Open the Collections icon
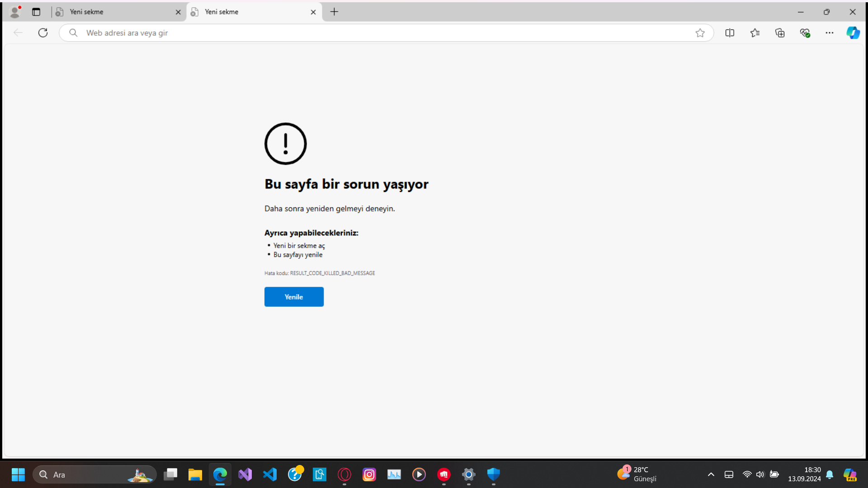The image size is (868, 488). pos(779,33)
